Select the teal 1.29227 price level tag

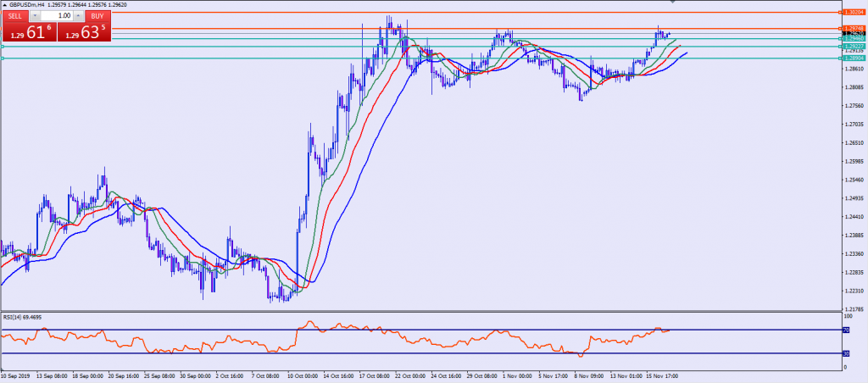point(853,47)
